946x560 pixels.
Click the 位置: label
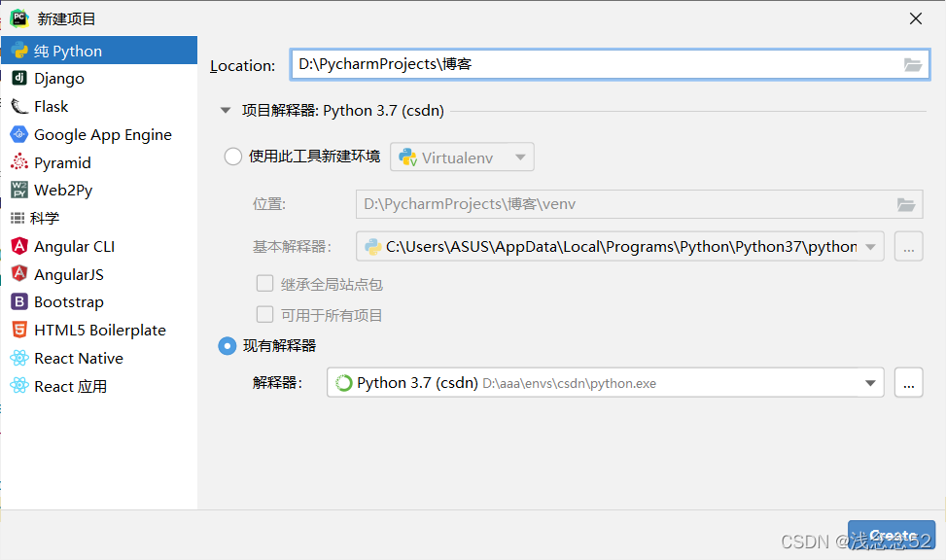pyautogui.click(x=269, y=204)
